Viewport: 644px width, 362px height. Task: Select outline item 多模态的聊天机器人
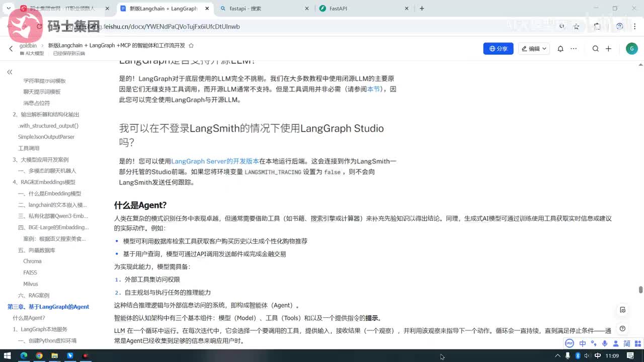point(47,171)
